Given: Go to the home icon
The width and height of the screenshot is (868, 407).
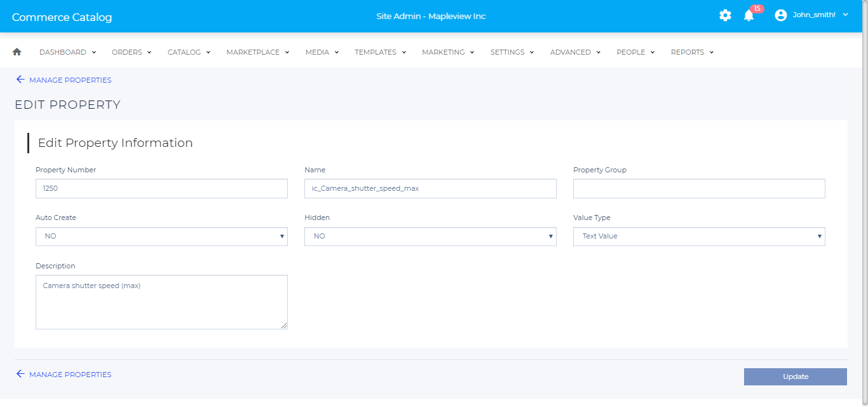Looking at the screenshot, I should tap(17, 52).
